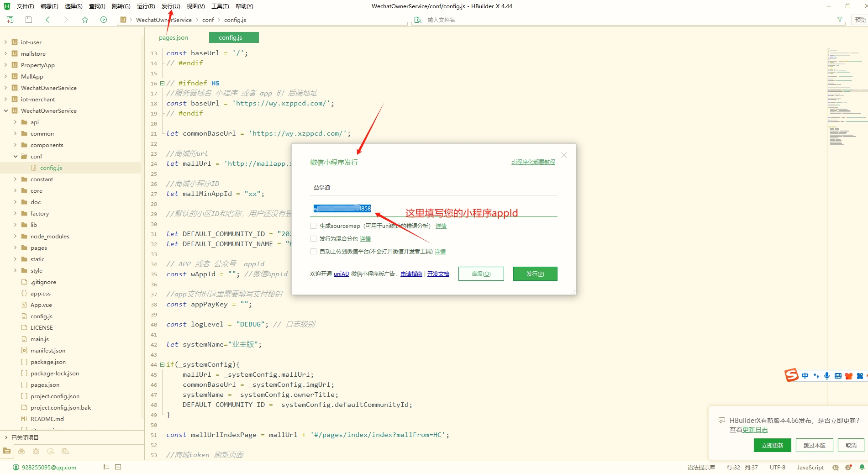Image resolution: width=868 pixels, height=474 pixels.
Task: Switch to the pages.json tab
Action: pyautogui.click(x=174, y=37)
